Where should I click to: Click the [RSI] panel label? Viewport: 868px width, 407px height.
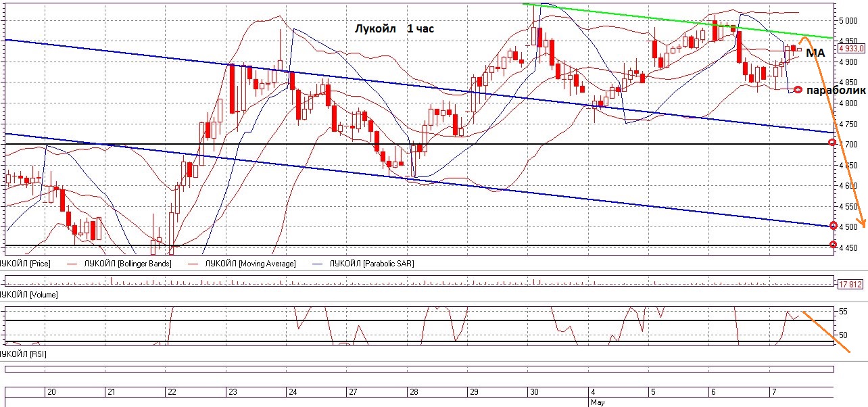tap(24, 354)
